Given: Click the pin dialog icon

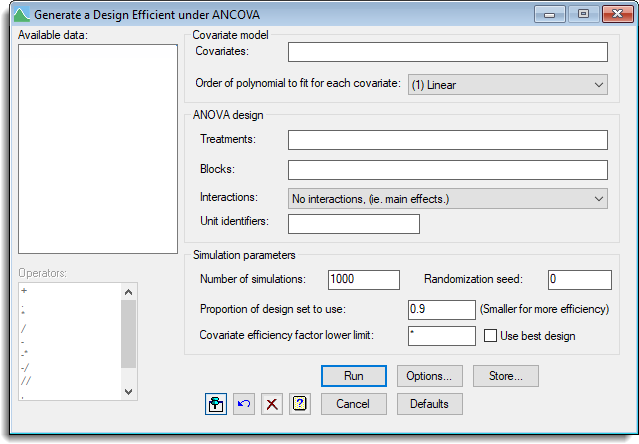Looking at the screenshot, I should 216,404.
